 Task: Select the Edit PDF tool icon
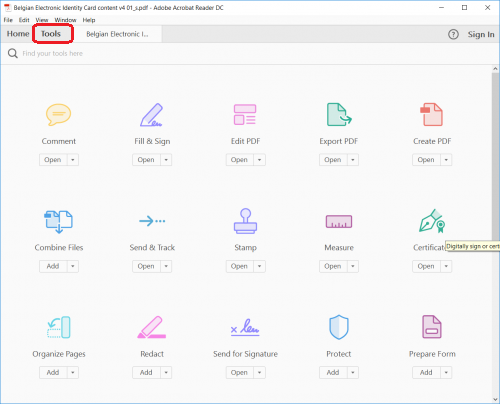pos(245,115)
